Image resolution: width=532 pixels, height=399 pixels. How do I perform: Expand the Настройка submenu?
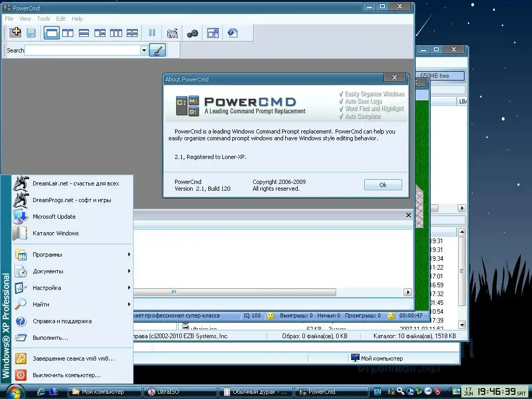pyautogui.click(x=73, y=288)
